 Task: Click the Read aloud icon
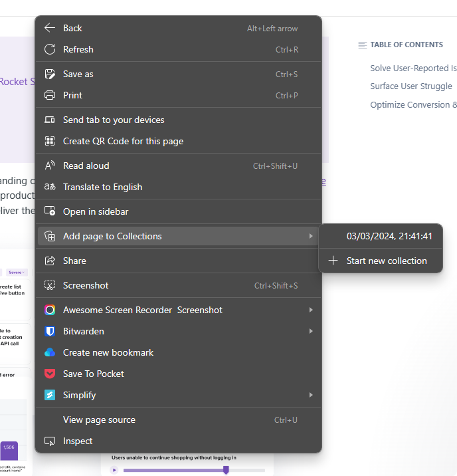[x=50, y=166]
